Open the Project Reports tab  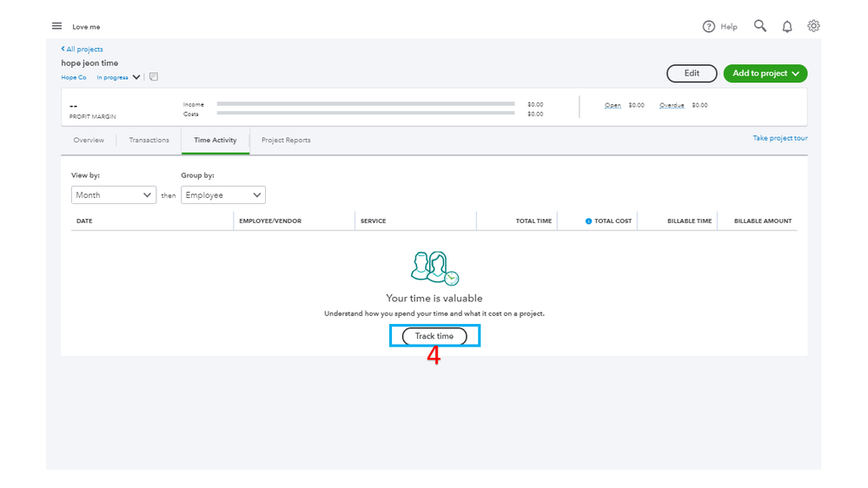coord(286,140)
